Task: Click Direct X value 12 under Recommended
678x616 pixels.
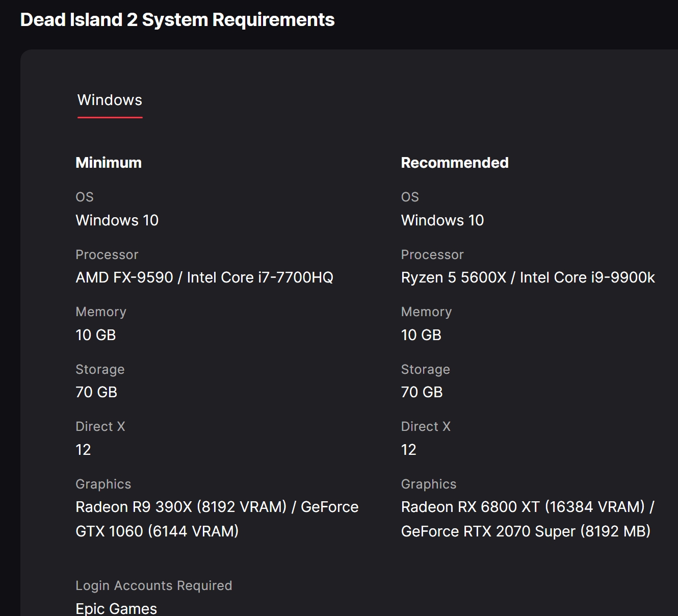Action: (x=409, y=450)
